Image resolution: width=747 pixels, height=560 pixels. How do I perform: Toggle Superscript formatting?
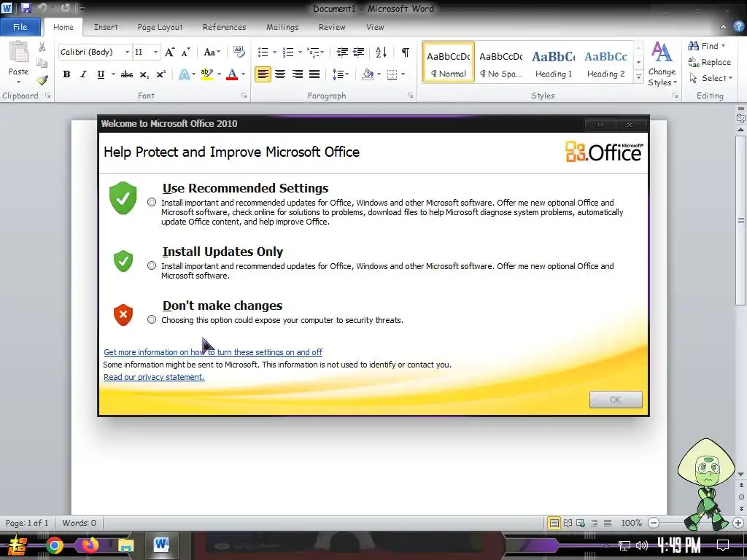point(161,74)
